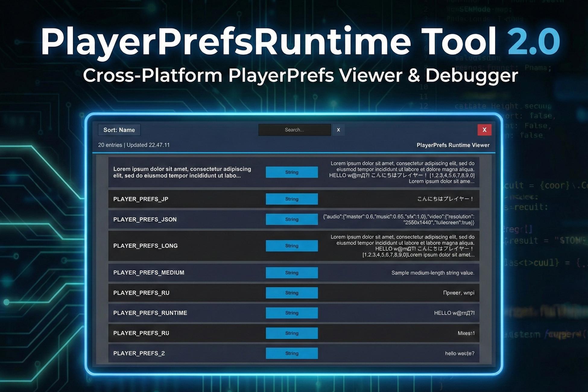Image resolution: width=588 pixels, height=392 pixels.
Task: Click the '20 entries | Updated' status text
Action: pyautogui.click(x=134, y=145)
